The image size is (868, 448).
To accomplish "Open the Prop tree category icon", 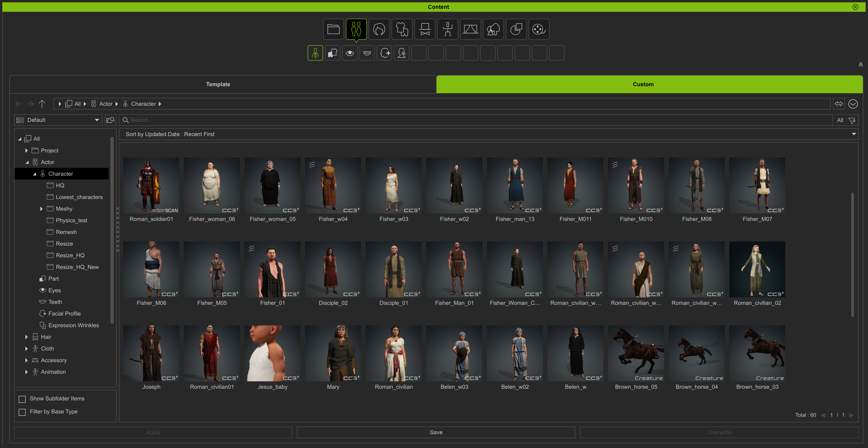I will click(493, 29).
